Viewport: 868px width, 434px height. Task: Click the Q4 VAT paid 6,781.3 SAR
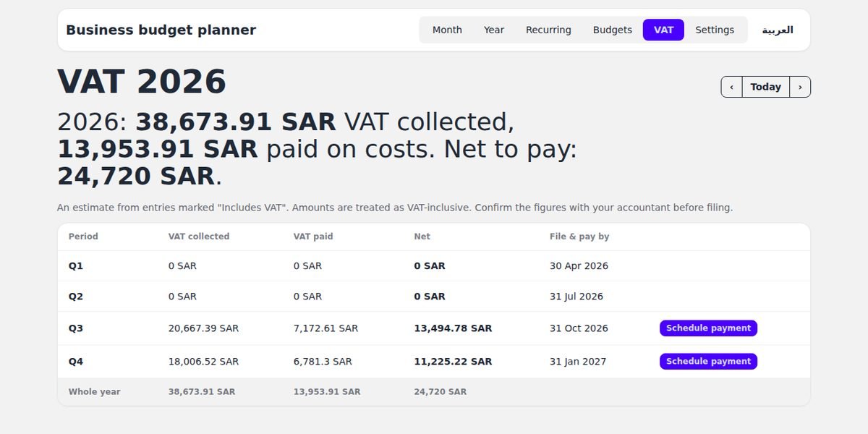323,362
